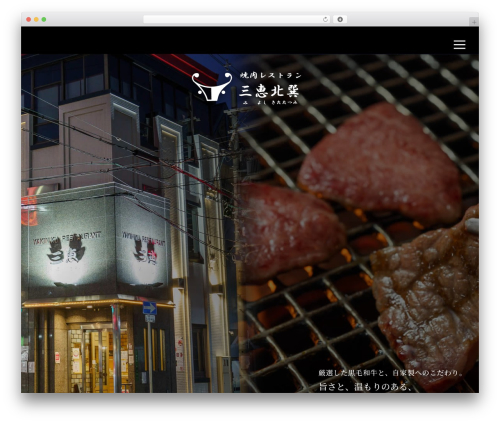This screenshot has width=500, height=423.
Task: Click the browser address bar
Action: click(237, 19)
